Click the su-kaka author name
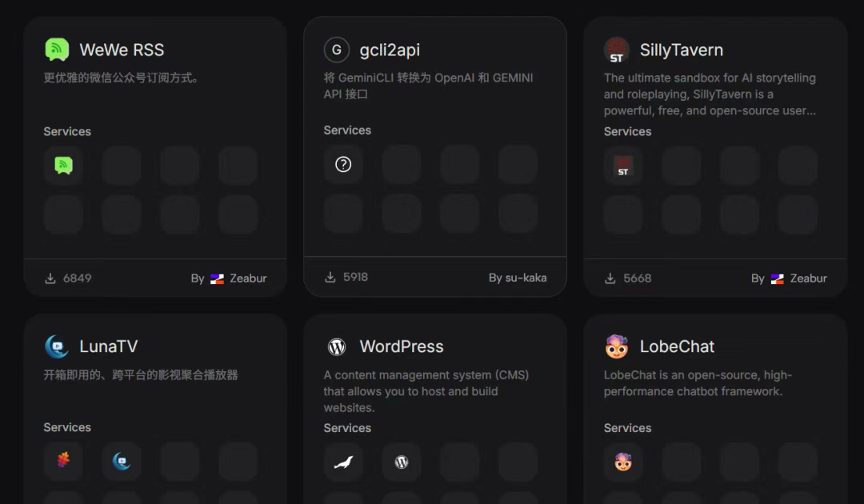Image resolution: width=864 pixels, height=504 pixels. [526, 278]
